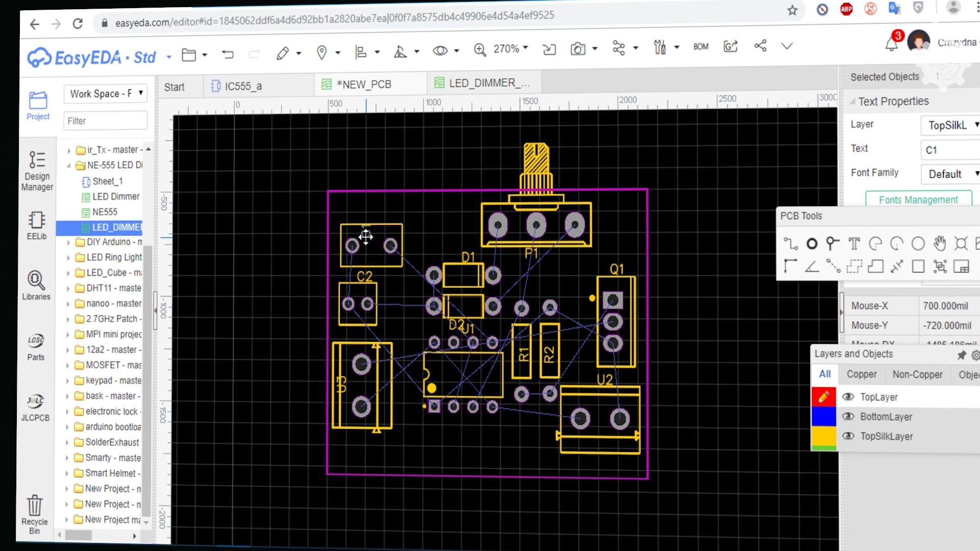Activate the Canvas Origin drag hand tool

tap(939, 244)
